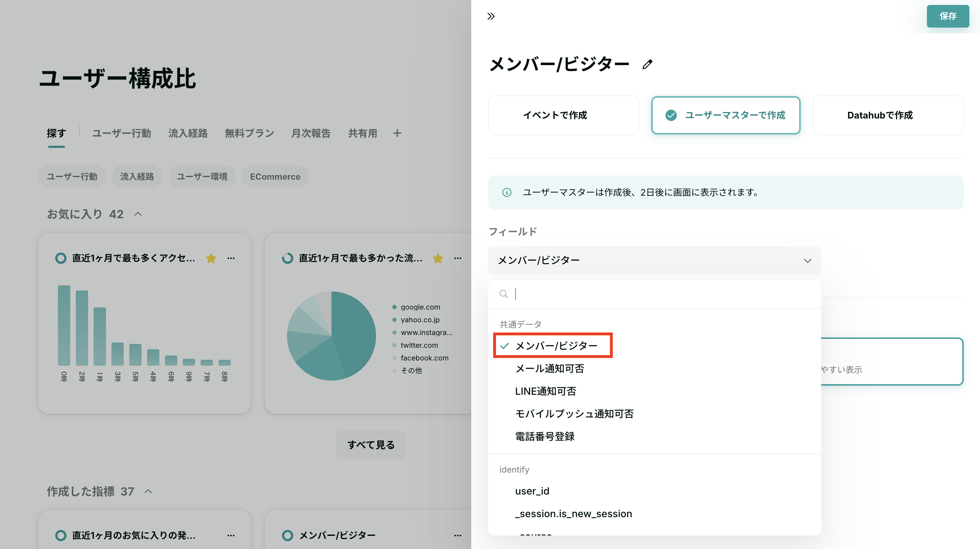Image resolution: width=980 pixels, height=549 pixels.
Task: Click ring icon of bottom メンバー/ビジター card
Action: [x=288, y=535]
